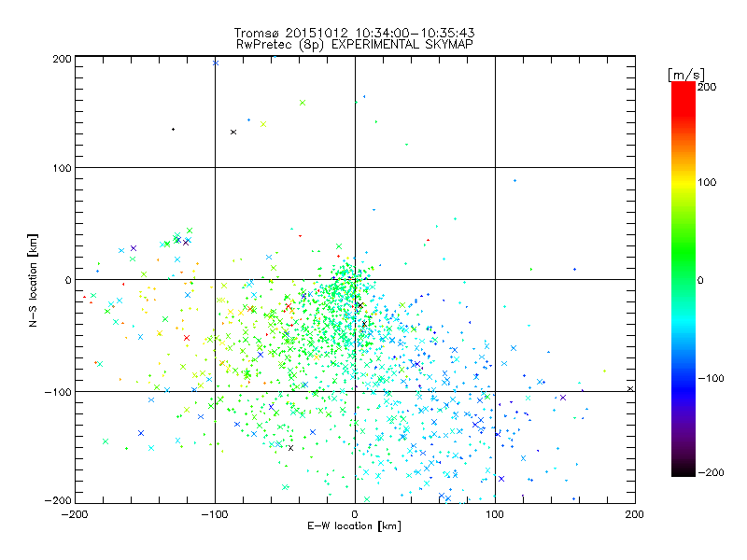Screen dimensions: 747x560
Task: Click the subtitle 'RwPretec (8p) EXPERIMENTAL SKYMAP'
Action: pos(355,45)
